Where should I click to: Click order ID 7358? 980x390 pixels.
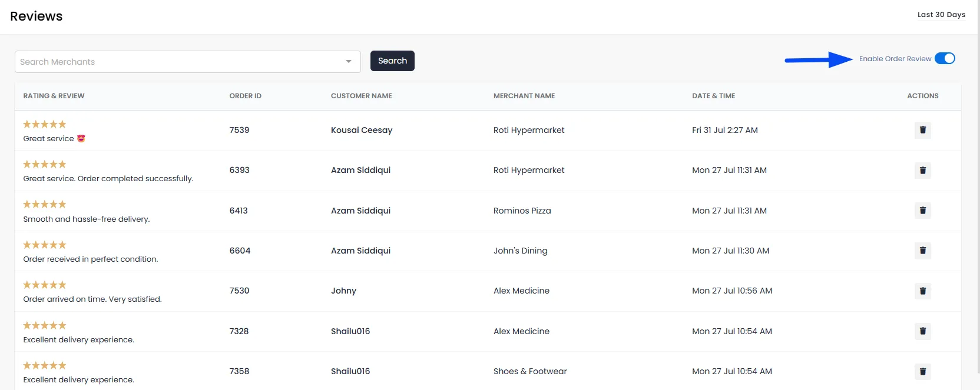pyautogui.click(x=239, y=371)
